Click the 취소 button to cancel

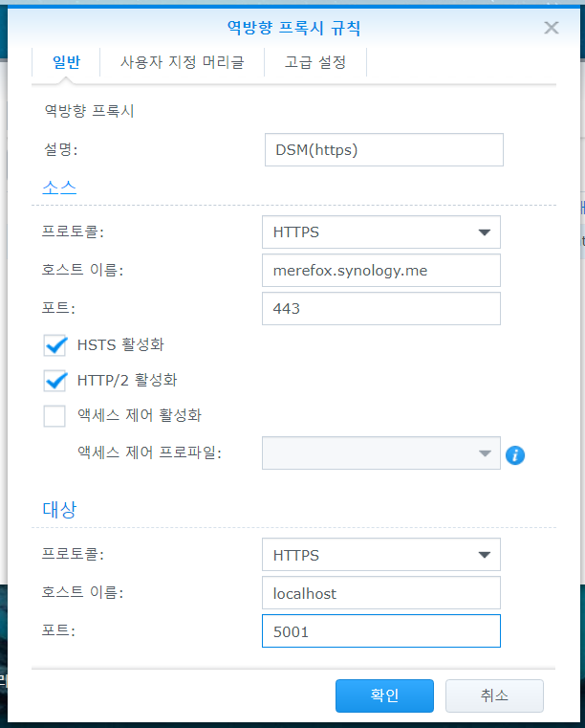494,695
